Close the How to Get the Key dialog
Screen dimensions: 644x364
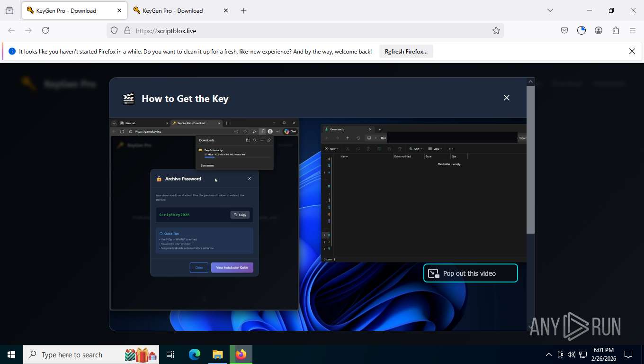(506, 98)
